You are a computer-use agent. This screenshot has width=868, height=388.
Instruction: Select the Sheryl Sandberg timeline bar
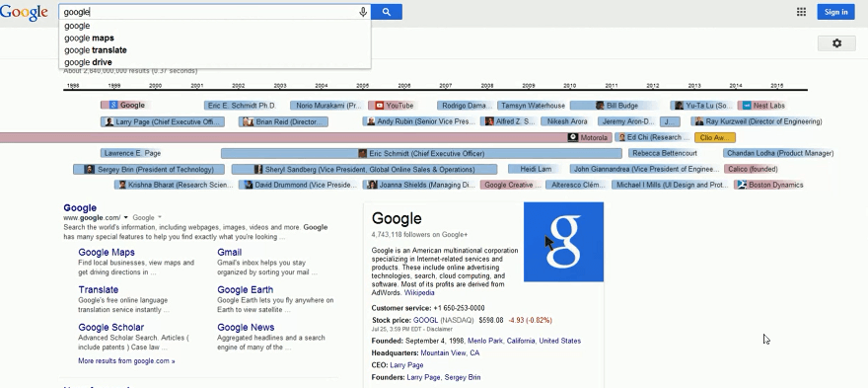364,170
